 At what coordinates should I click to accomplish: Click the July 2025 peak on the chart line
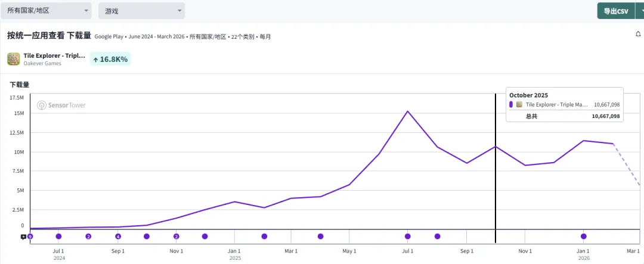coord(407,111)
